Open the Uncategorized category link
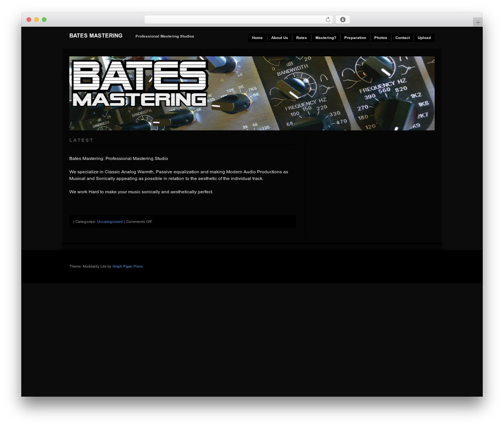Screen dimensions: 504x427 click(x=109, y=222)
